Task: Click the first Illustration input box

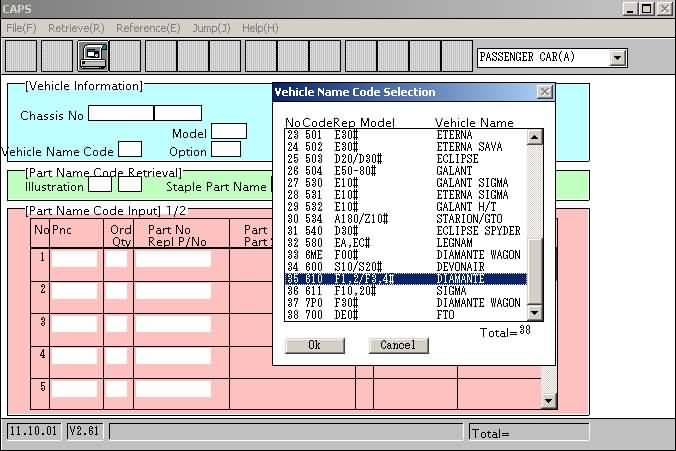Action: pyautogui.click(x=100, y=185)
